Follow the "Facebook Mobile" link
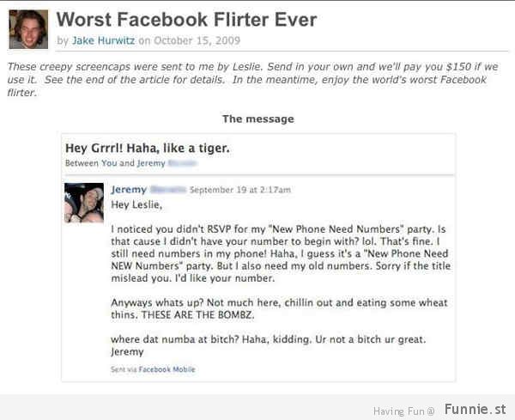This screenshot has width=515, height=420. (x=168, y=369)
